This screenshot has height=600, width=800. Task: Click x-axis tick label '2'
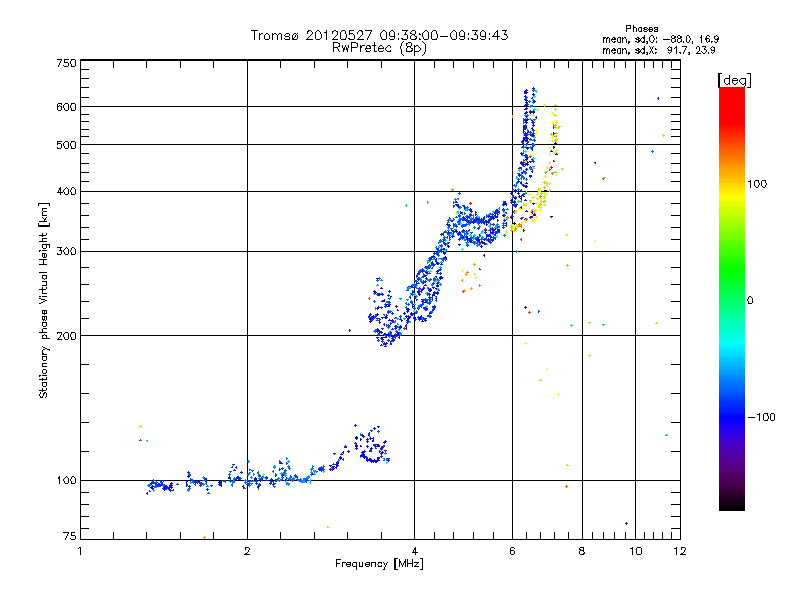(x=247, y=551)
